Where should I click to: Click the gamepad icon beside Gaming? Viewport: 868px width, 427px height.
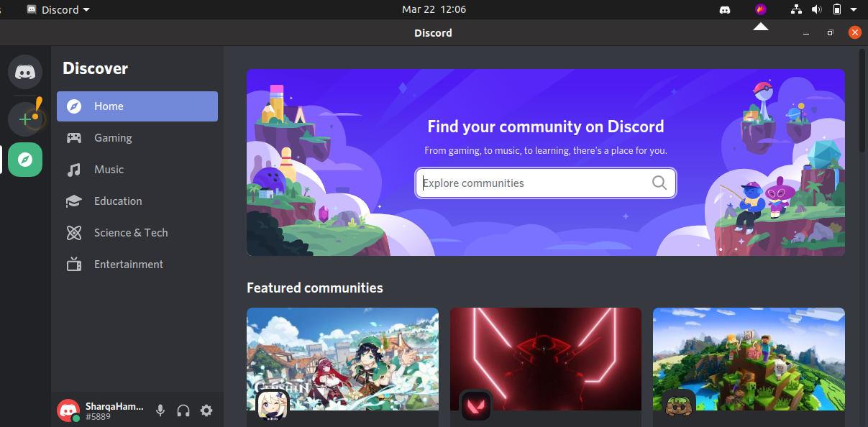pos(74,138)
